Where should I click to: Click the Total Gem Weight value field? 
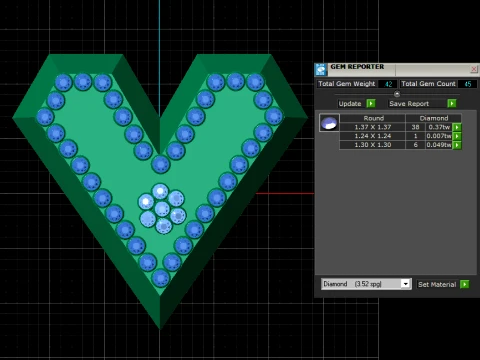[x=387, y=84]
